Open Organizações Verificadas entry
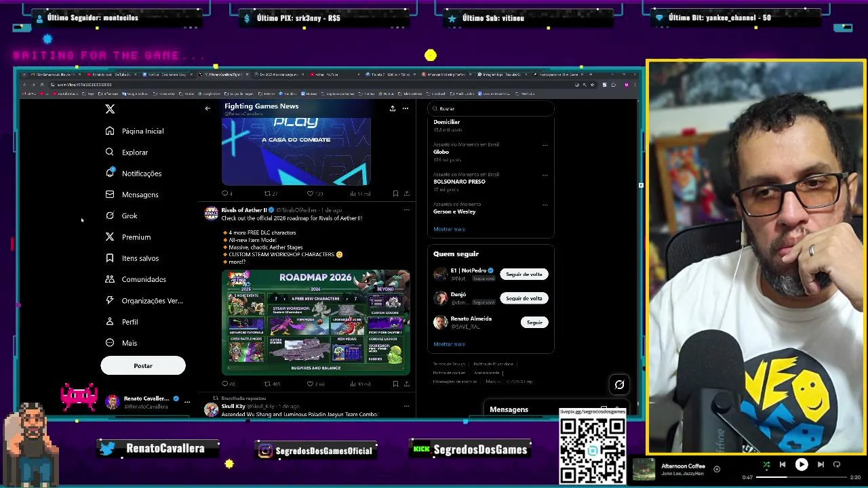 [144, 300]
